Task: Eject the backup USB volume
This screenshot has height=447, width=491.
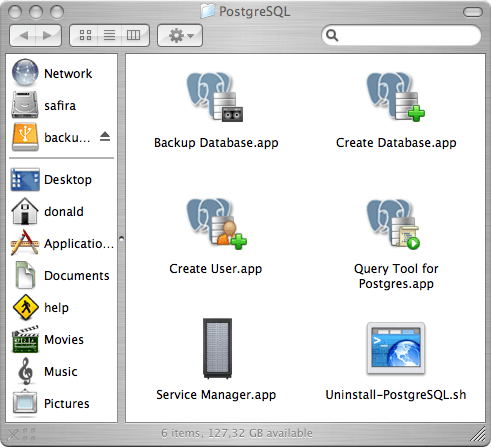Action: pos(105,137)
